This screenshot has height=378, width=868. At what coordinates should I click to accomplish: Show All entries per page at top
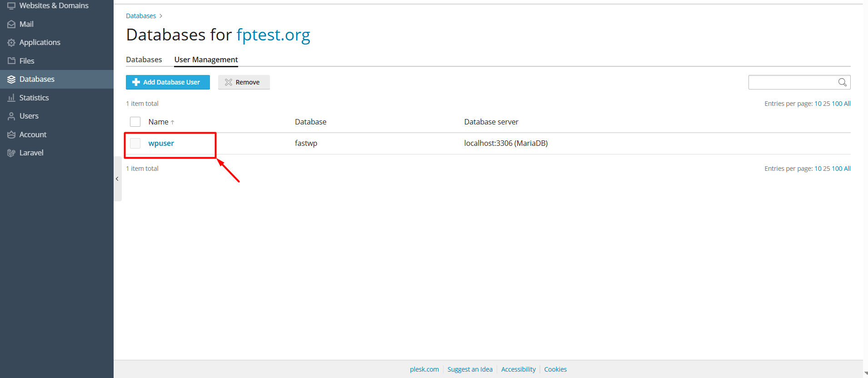click(847, 104)
